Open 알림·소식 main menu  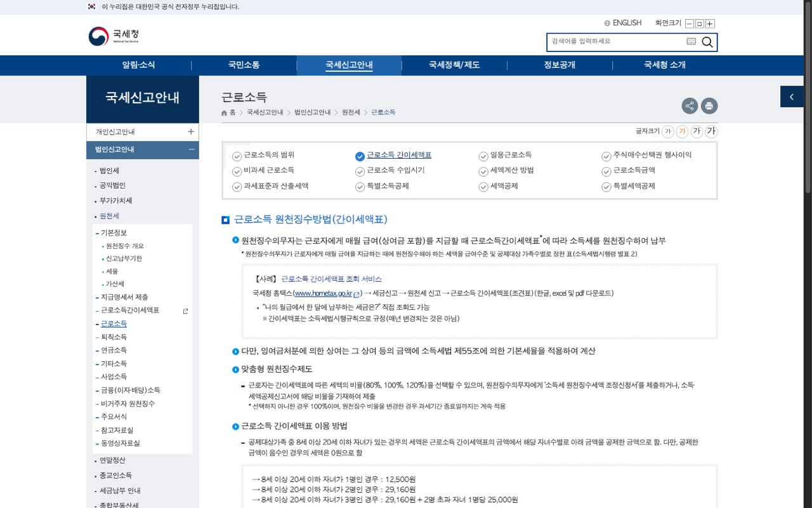[138, 65]
